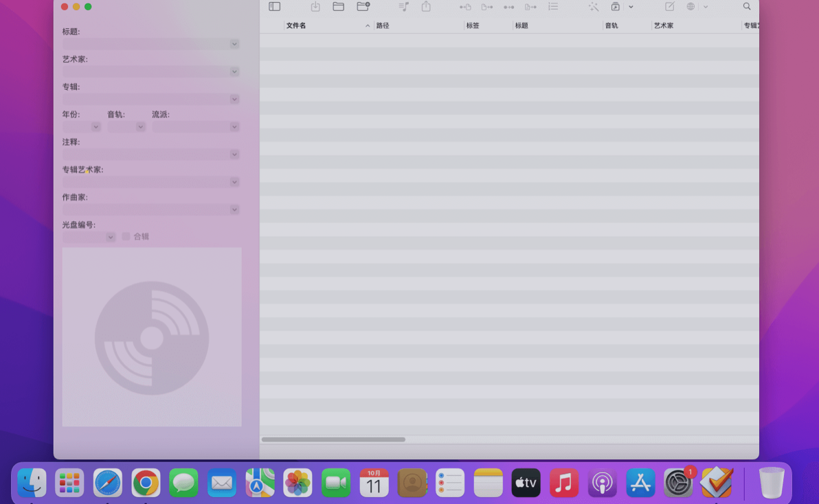This screenshot has height=504, width=819.
Task: Expand the 年份 year dropdown
Action: [96, 126]
